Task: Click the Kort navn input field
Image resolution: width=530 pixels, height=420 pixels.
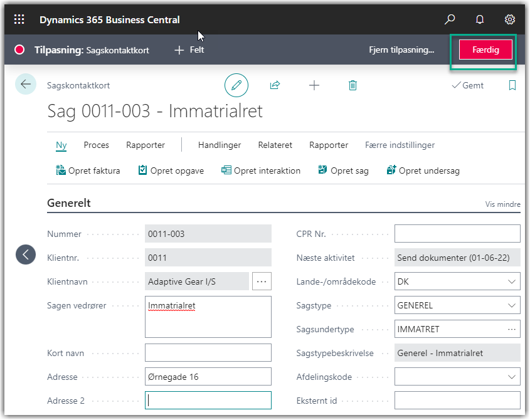Action: pos(208,353)
